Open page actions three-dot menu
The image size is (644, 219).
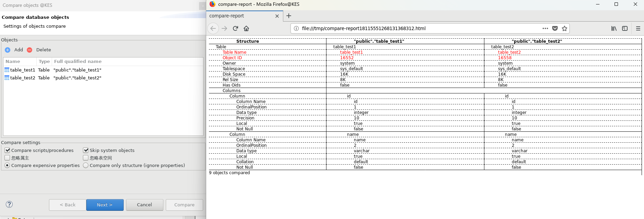545,28
